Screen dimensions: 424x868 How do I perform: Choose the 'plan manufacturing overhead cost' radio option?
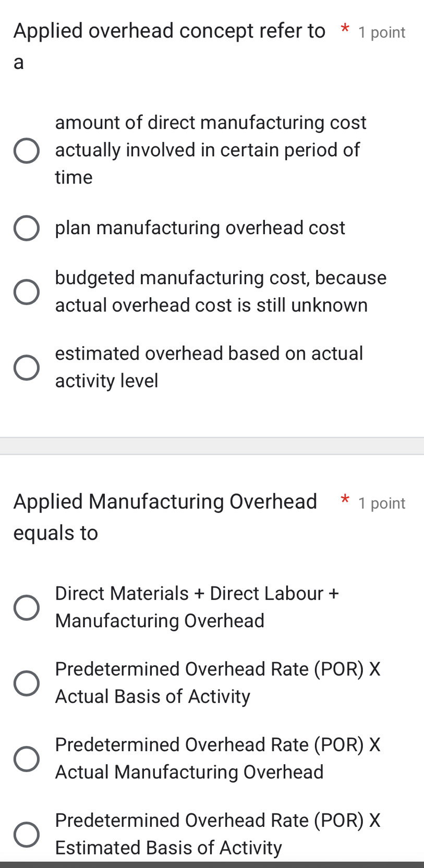point(26,228)
